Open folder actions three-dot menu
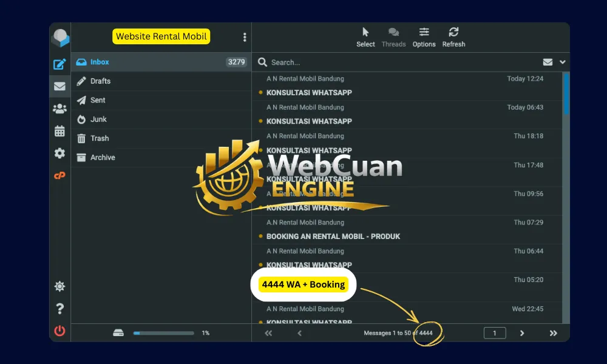 [x=245, y=37]
